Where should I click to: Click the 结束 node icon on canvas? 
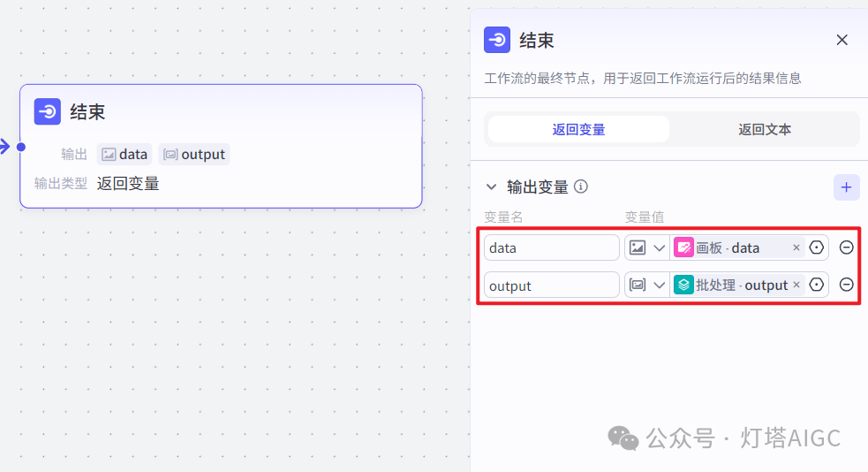48,112
